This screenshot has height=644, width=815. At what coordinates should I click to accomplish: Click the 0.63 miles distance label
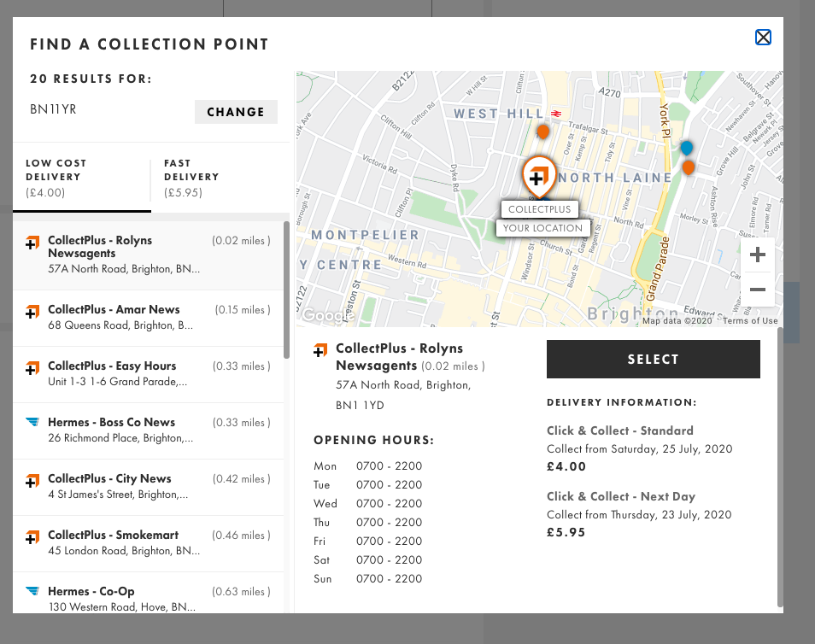[x=241, y=592]
